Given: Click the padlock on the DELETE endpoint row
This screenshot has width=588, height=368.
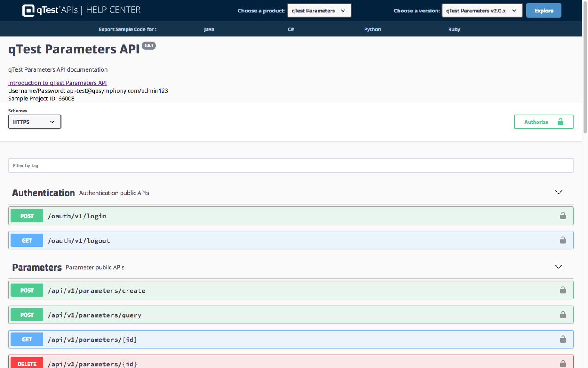Looking at the screenshot, I should coord(563,363).
